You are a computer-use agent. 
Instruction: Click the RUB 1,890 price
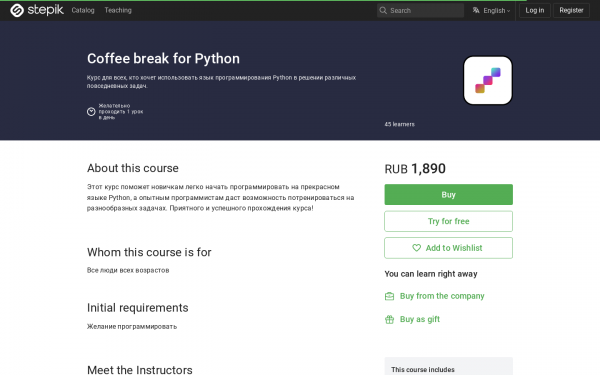pyautogui.click(x=415, y=169)
